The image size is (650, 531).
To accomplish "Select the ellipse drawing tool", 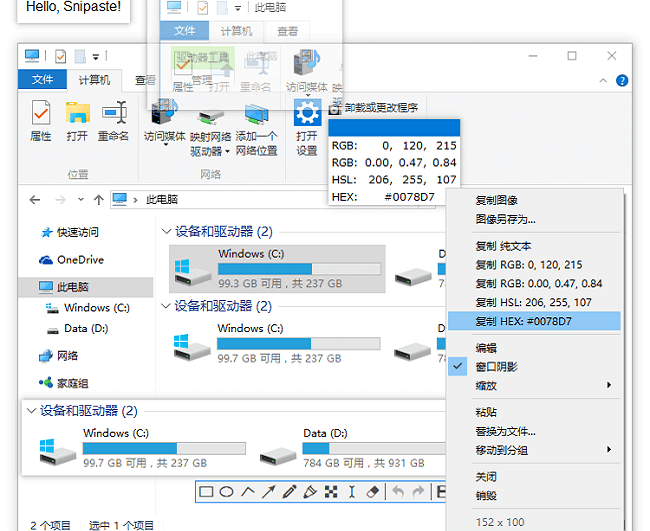I will click(x=227, y=492).
